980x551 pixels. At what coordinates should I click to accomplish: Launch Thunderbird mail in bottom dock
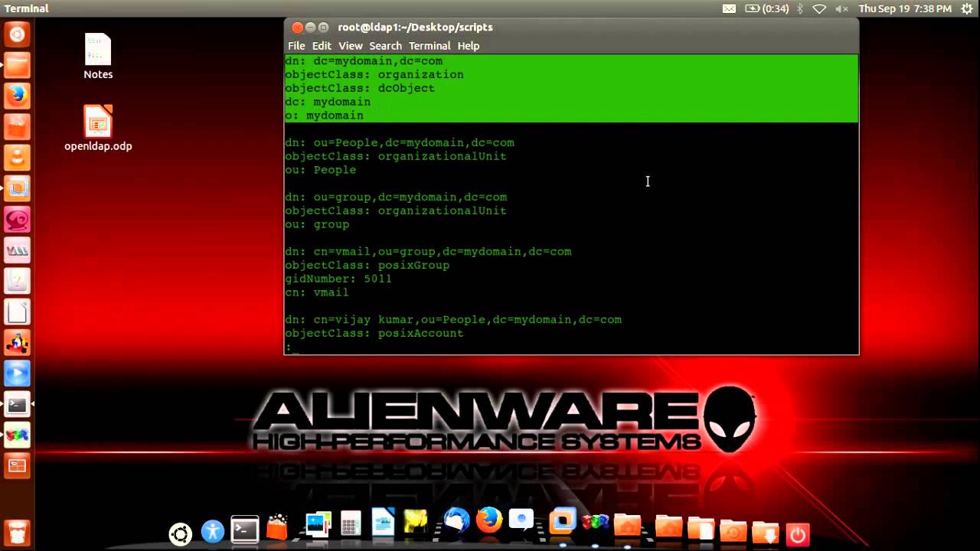[x=456, y=520]
